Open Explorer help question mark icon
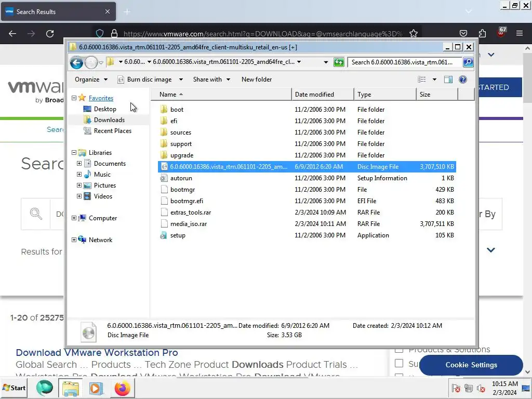This screenshot has height=399, width=532. coord(463,79)
